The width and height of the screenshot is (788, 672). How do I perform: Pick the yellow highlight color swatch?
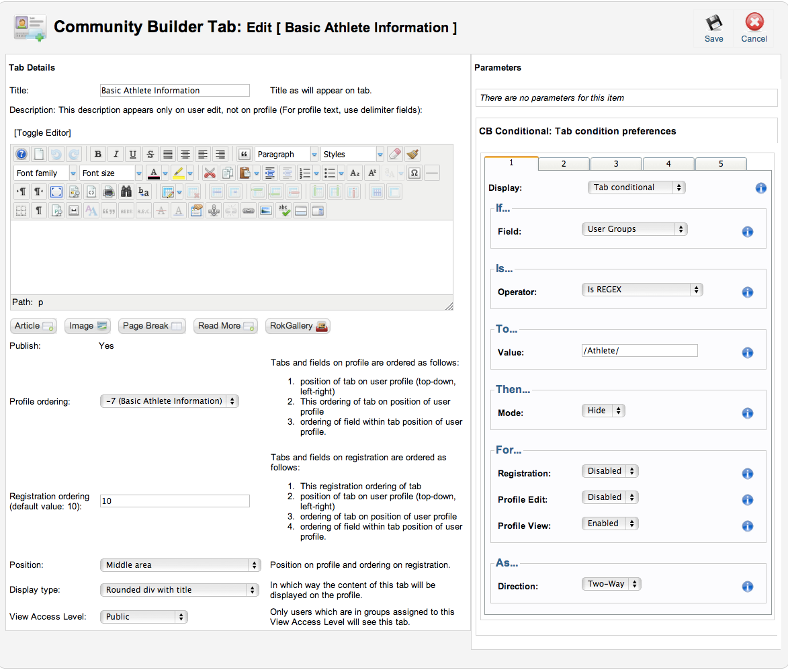click(x=179, y=173)
